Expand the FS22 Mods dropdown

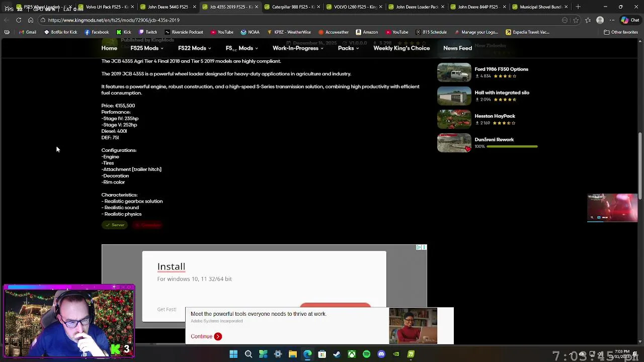[194, 48]
